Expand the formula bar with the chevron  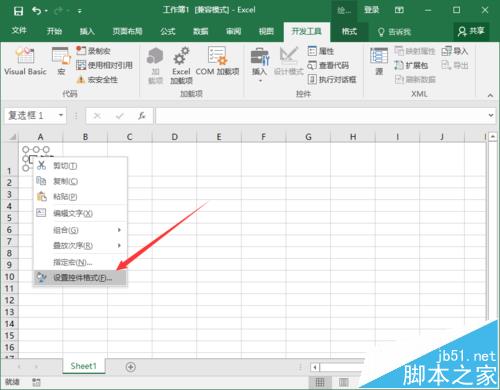pos(491,115)
